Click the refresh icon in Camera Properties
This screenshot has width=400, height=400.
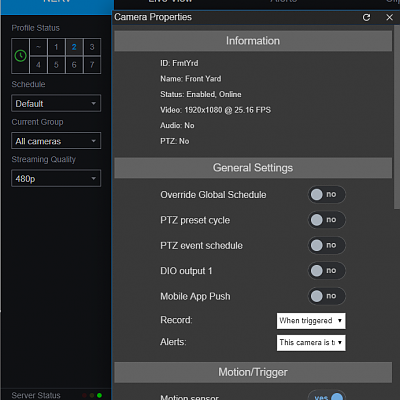coord(366,17)
